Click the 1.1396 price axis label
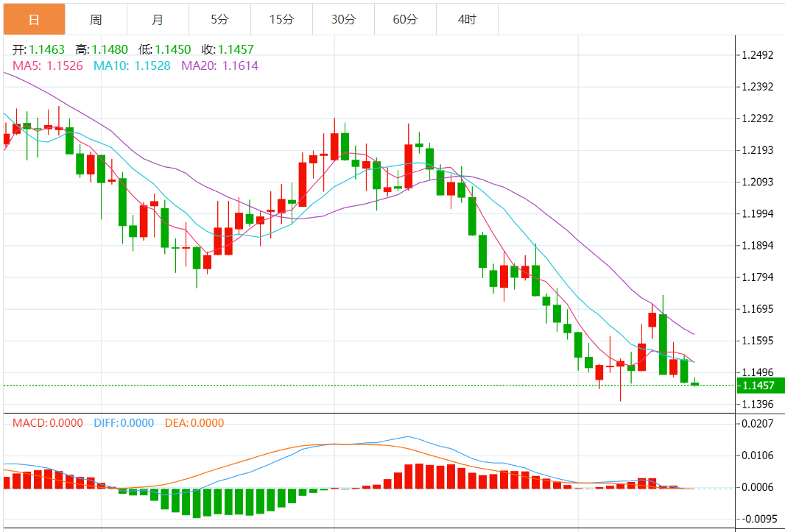The width and height of the screenshot is (785, 532). click(758, 404)
